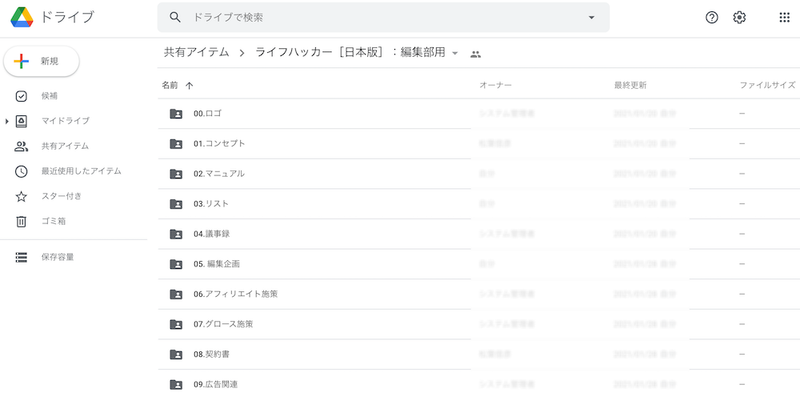The width and height of the screenshot is (800, 397).
Task: Click the folder icon for 06.アフィリエイト施策
Action: pyautogui.click(x=176, y=294)
